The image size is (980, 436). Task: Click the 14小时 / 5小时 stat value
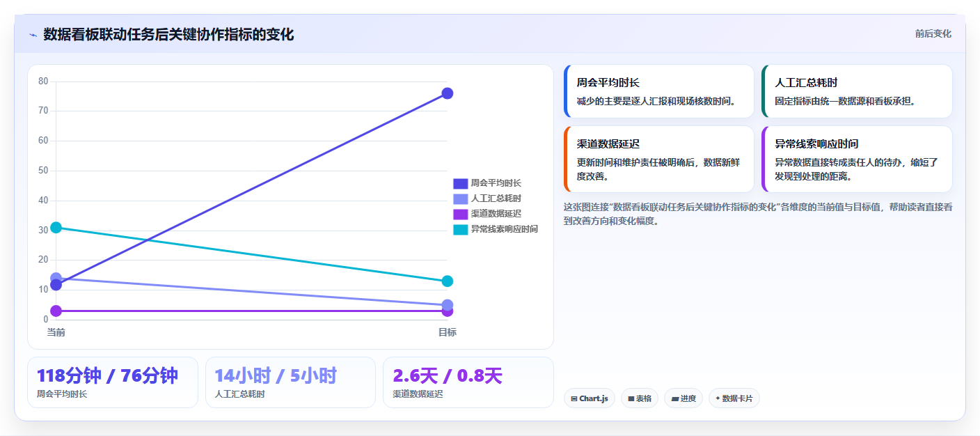(276, 375)
